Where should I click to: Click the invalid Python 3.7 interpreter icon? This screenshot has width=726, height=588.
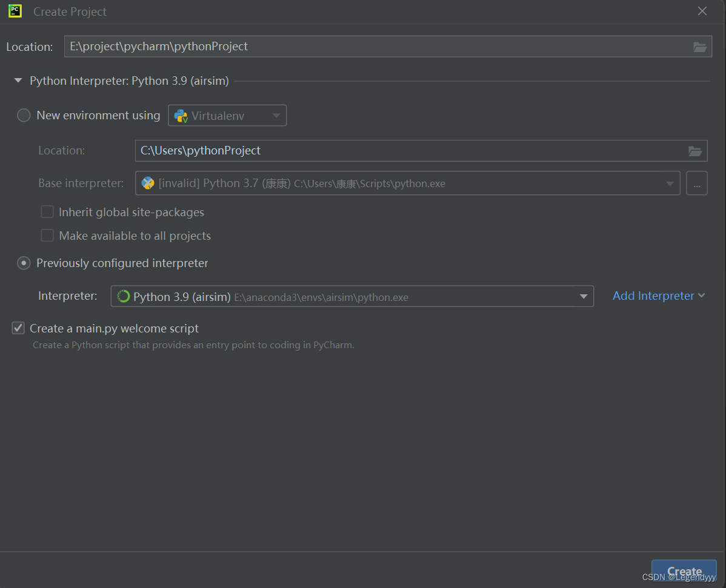tap(148, 183)
